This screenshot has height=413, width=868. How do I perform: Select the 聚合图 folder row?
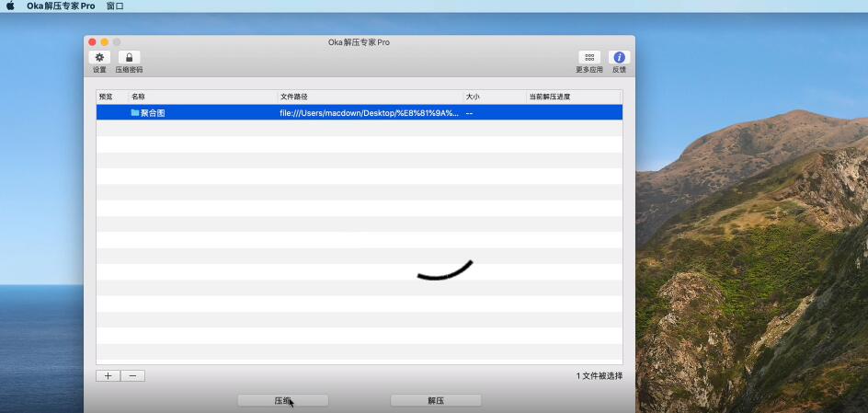pyautogui.click(x=360, y=112)
